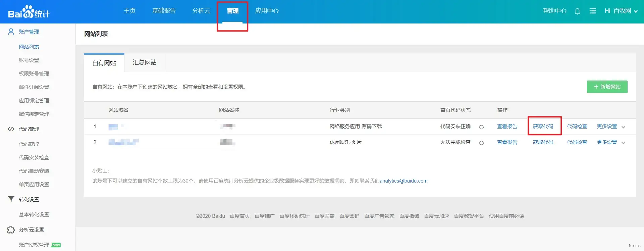The image size is (644, 251).
Task: Select 代码安装检查 in the sidebar
Action: pos(34,158)
